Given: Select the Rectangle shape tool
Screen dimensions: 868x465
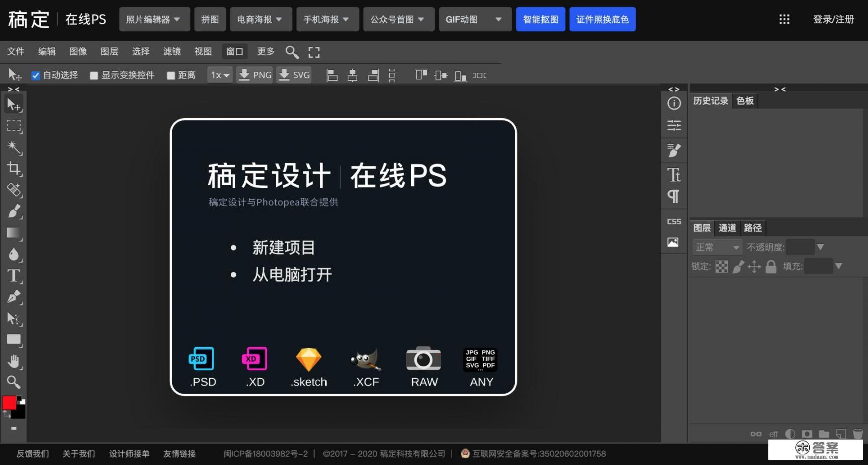Looking at the screenshot, I should click(14, 340).
